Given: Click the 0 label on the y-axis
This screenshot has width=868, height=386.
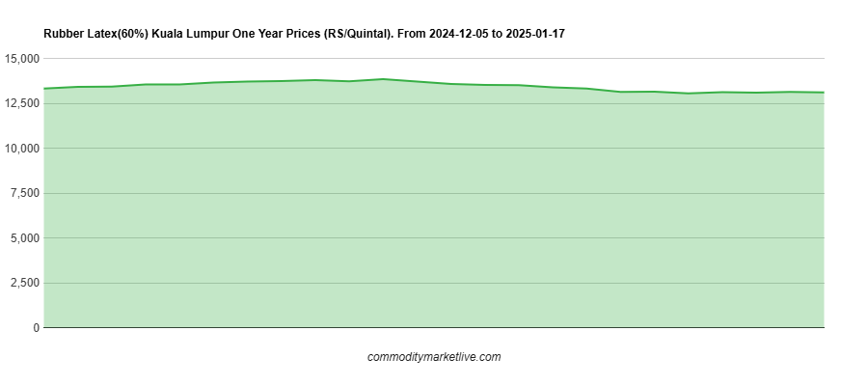Looking at the screenshot, I should coord(36,328).
